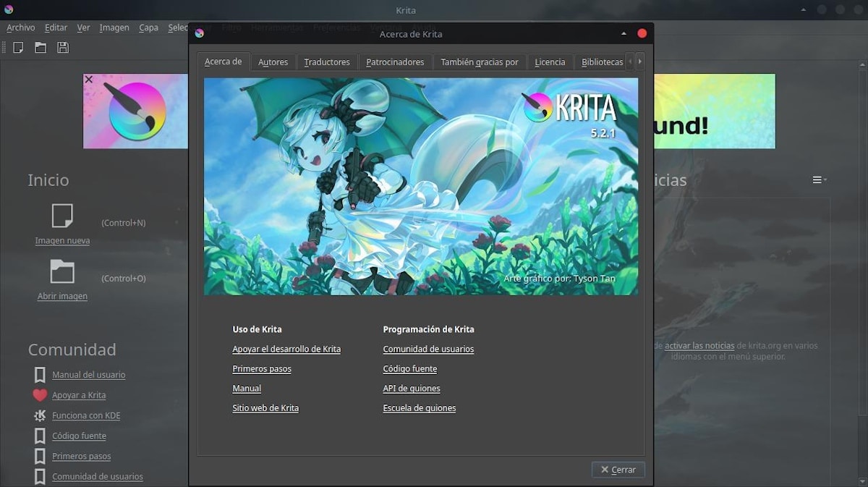Click the Abrir imagen folder icon
Screen dimensions: 868x487
(x=62, y=271)
